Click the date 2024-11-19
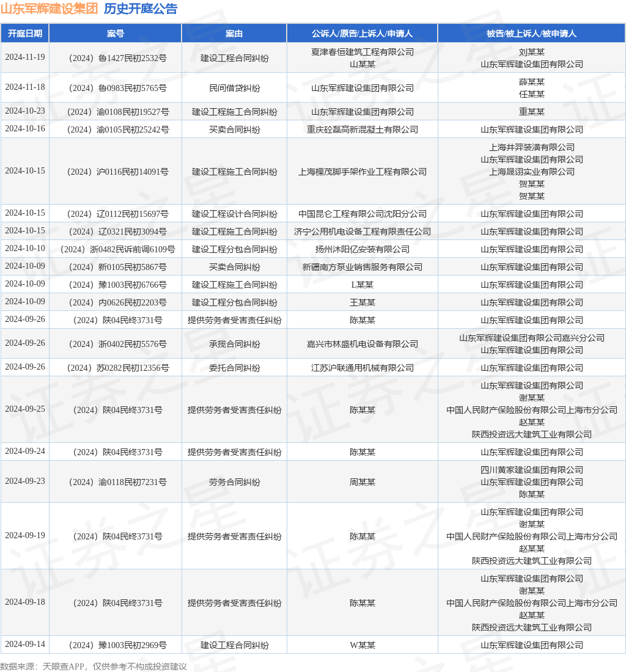This screenshot has width=626, height=672. click(25, 57)
